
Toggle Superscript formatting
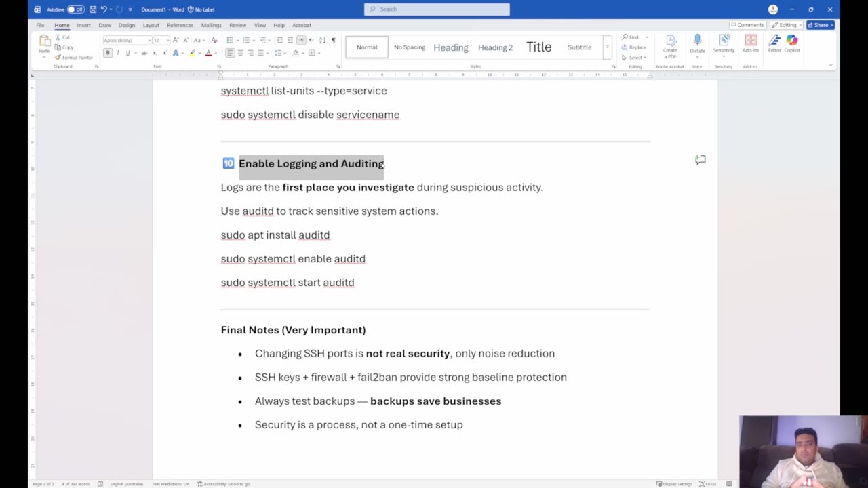pyautogui.click(x=165, y=53)
